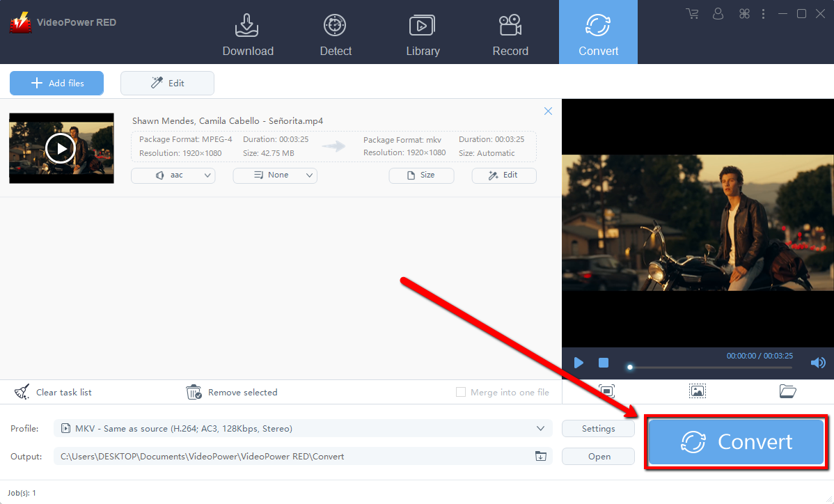
Task: Open the snapshot image icon above Convert
Action: tap(697, 391)
